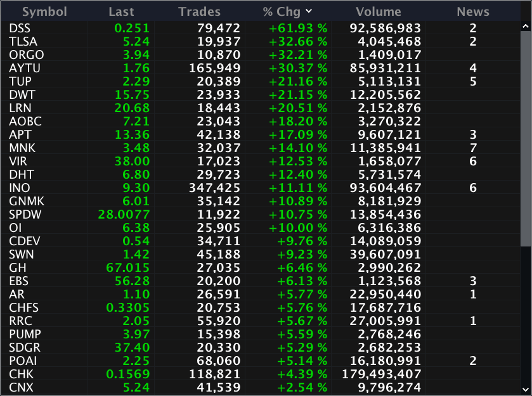
Task: Open news count 2 for DSS
Action: (x=473, y=28)
